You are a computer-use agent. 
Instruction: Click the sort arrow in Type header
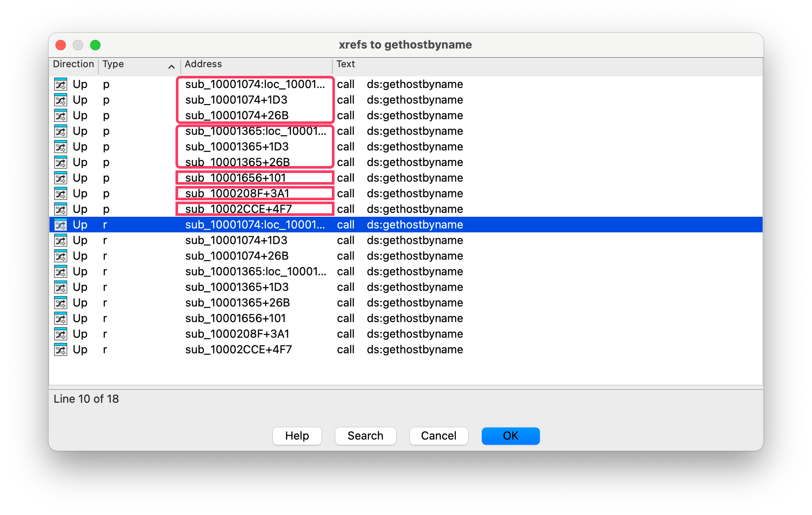click(x=172, y=67)
